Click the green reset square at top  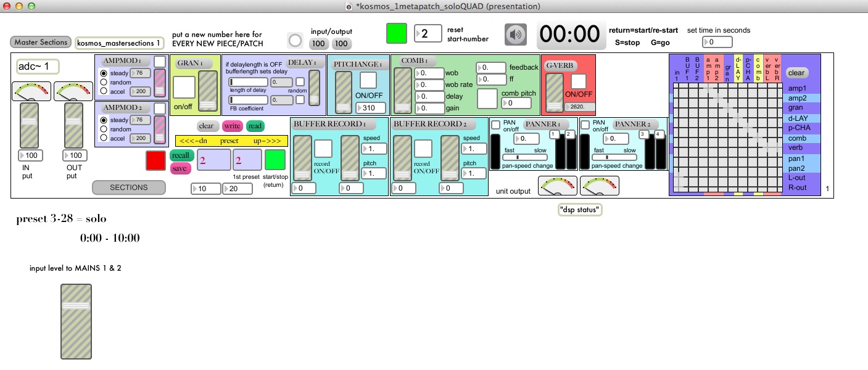pyautogui.click(x=397, y=33)
